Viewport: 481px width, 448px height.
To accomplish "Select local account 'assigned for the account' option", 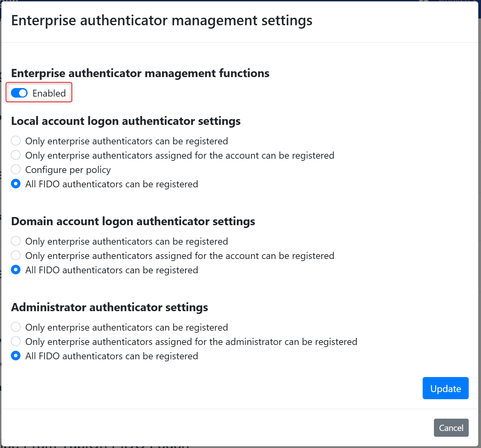I will click(16, 155).
